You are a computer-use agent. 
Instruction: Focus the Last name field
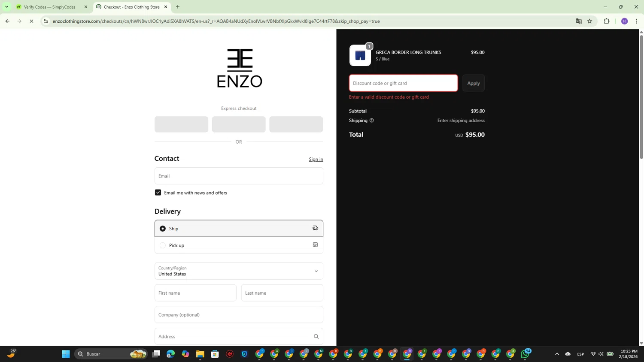[x=282, y=293]
